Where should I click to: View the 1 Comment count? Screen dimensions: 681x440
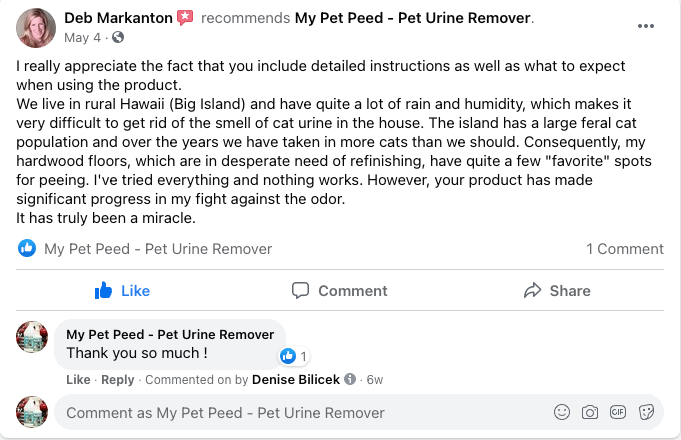coord(624,249)
